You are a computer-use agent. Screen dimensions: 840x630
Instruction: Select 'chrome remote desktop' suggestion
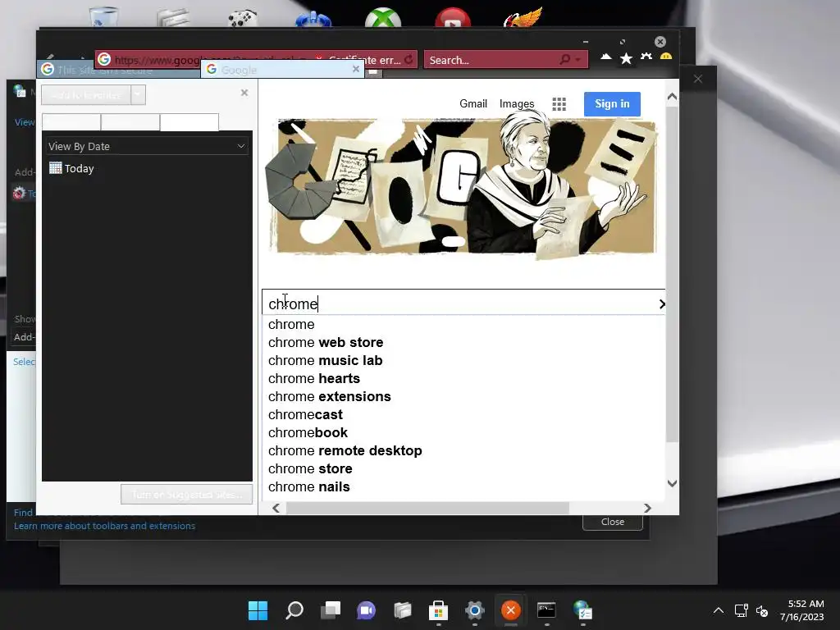pos(345,450)
